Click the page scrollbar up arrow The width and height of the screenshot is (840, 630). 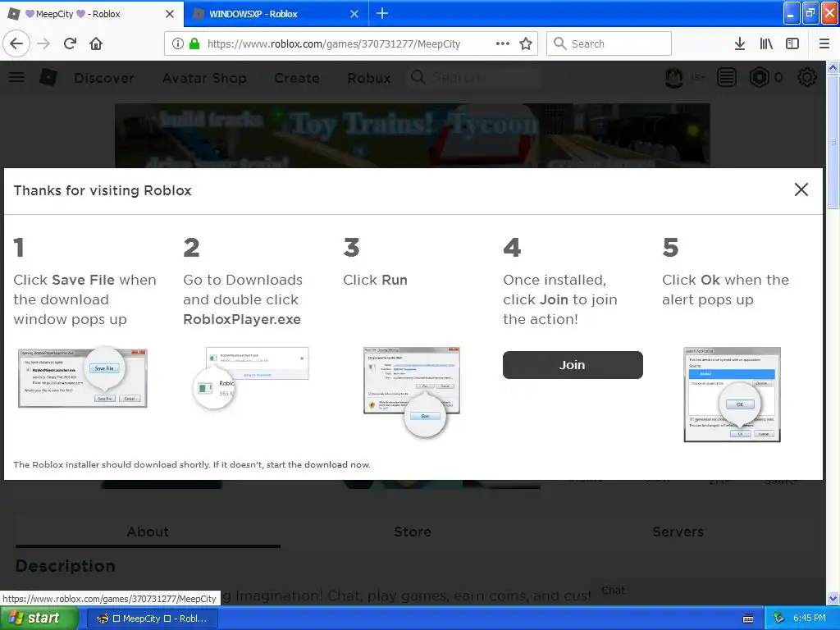click(833, 67)
